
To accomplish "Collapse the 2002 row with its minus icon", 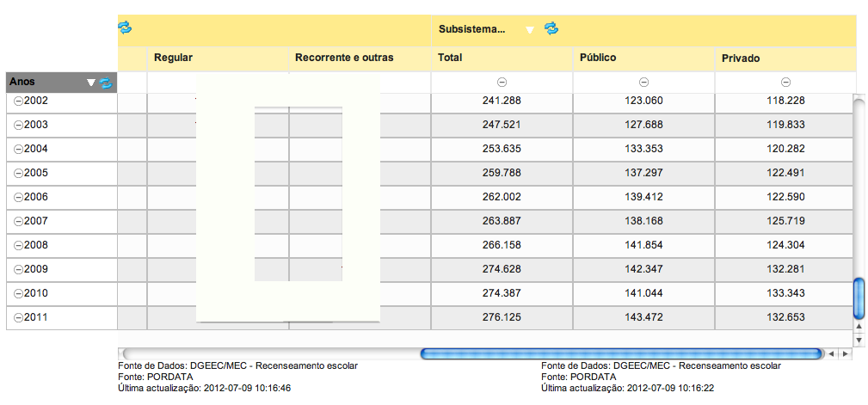I will pyautogui.click(x=18, y=101).
